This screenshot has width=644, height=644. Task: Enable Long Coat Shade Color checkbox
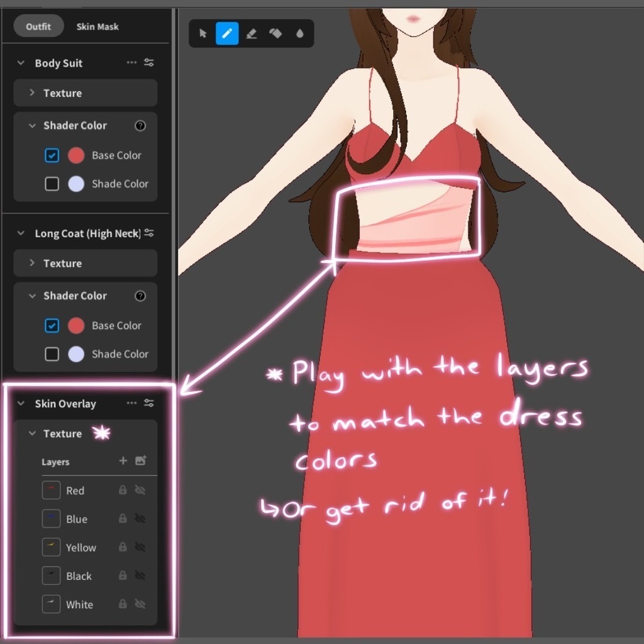(52, 354)
